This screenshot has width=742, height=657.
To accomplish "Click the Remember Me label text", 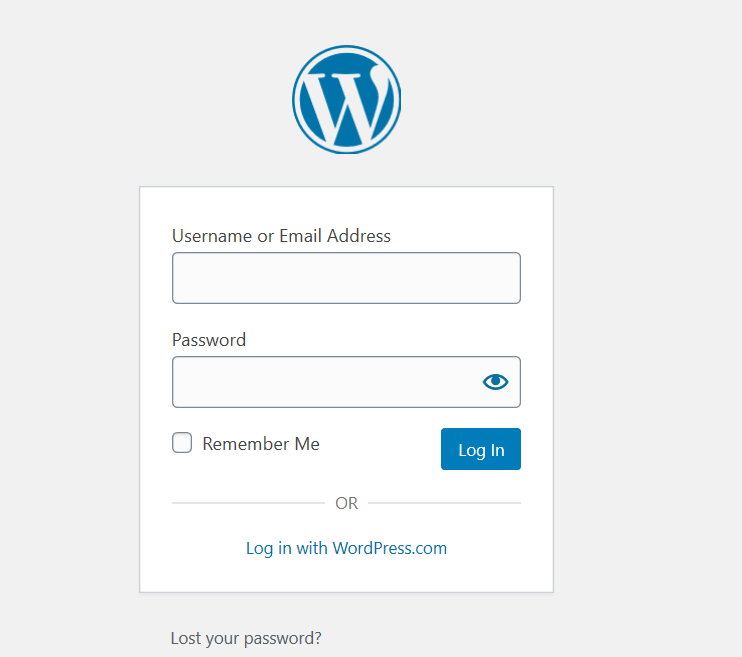I will (261, 444).
